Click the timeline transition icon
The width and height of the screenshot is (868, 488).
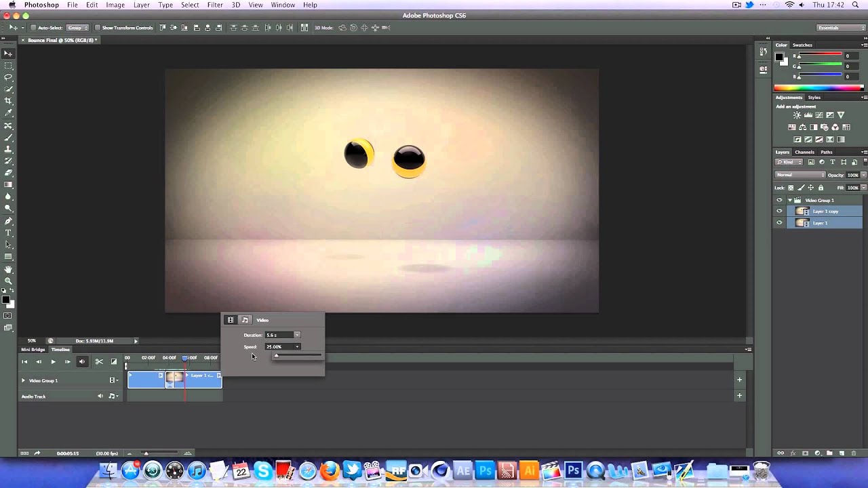(x=113, y=362)
